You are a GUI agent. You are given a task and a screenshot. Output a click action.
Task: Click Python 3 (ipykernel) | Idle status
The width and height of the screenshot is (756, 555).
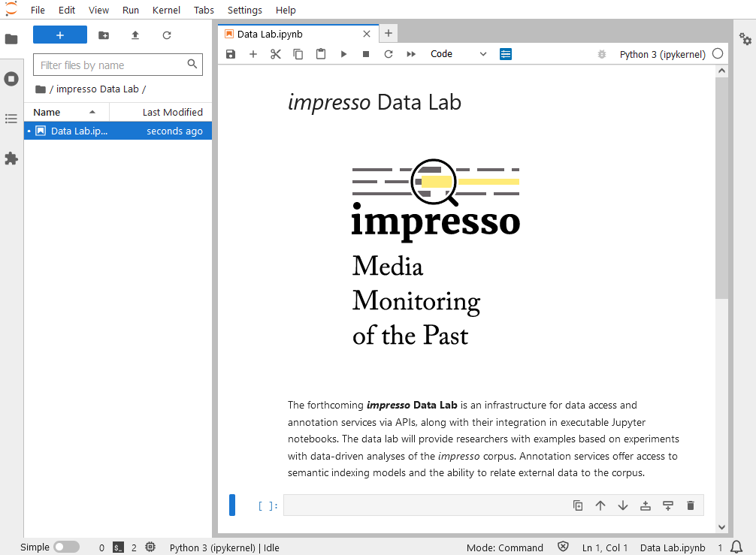(x=224, y=547)
